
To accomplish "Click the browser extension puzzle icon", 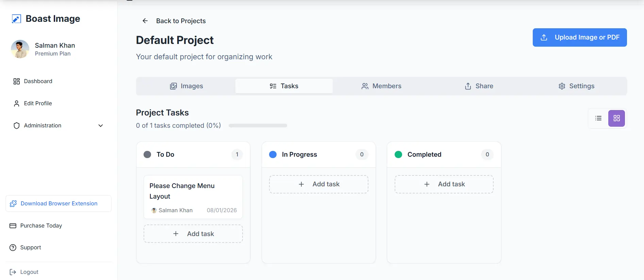I will 13,204.
